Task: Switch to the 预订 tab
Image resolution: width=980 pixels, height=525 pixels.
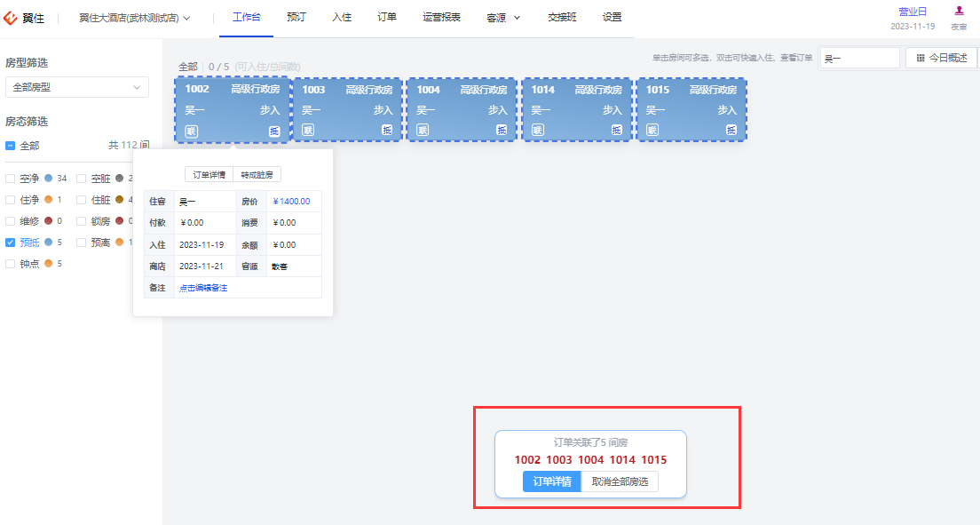Action: tap(296, 17)
